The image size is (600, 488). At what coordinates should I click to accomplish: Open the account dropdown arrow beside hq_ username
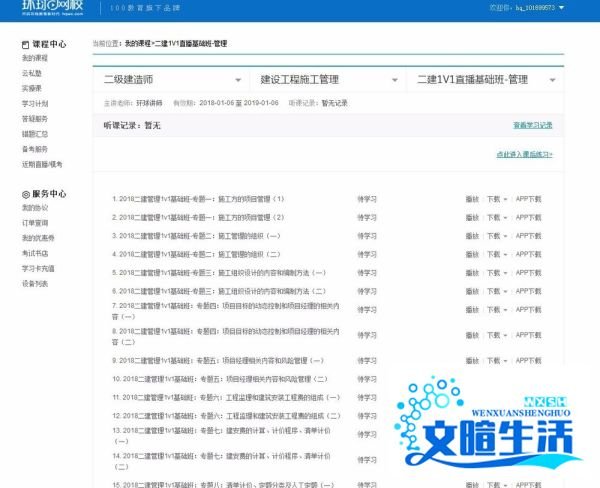tap(561, 8)
